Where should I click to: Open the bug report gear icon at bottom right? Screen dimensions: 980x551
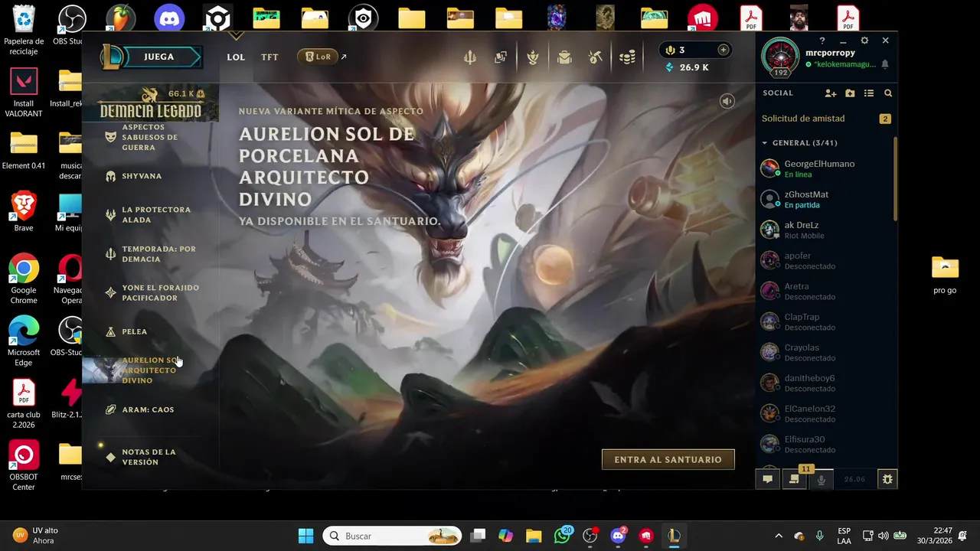887,479
